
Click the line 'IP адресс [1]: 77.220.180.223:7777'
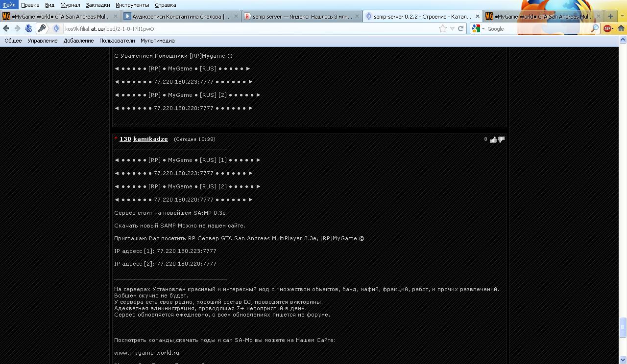tap(165, 251)
